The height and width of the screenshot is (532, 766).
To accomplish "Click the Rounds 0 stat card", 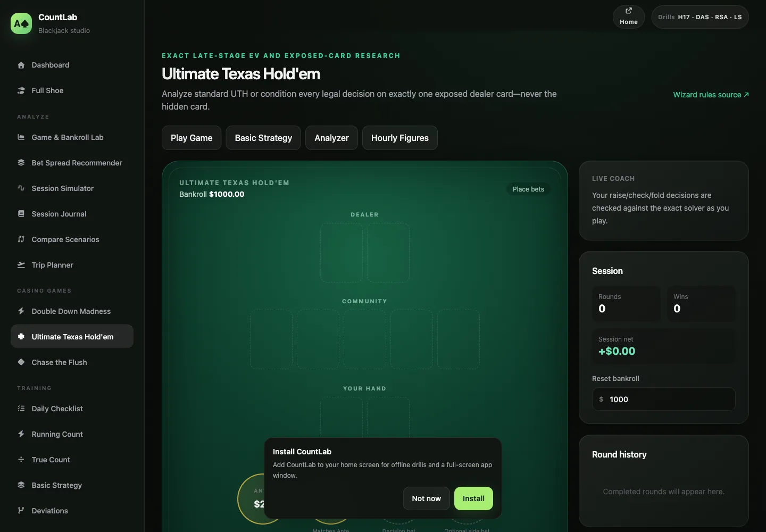I will [x=626, y=304].
